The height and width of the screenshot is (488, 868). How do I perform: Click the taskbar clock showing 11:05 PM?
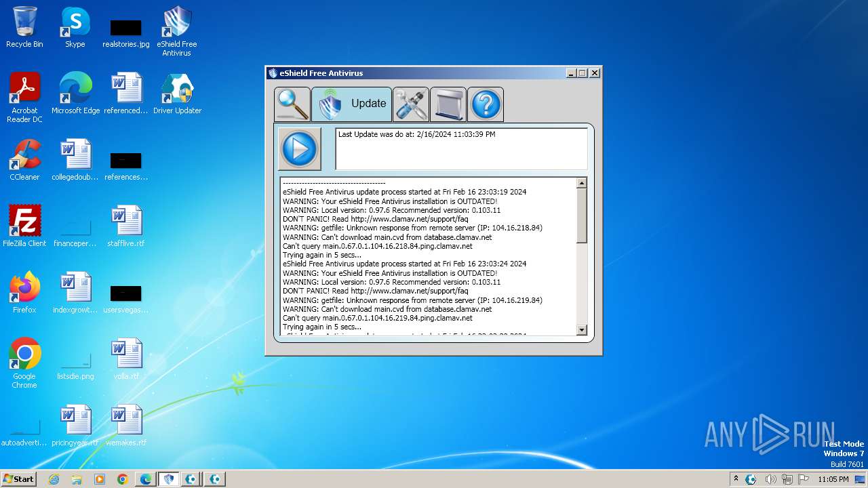(x=833, y=479)
